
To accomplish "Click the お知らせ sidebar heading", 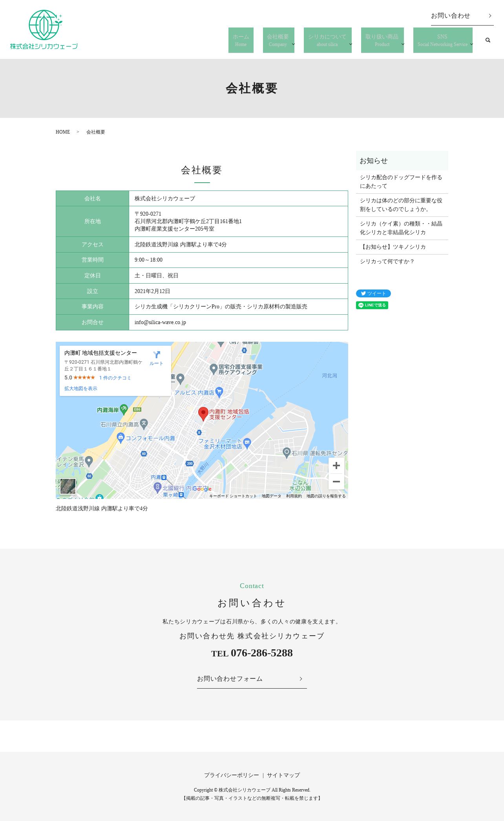I will (x=402, y=161).
